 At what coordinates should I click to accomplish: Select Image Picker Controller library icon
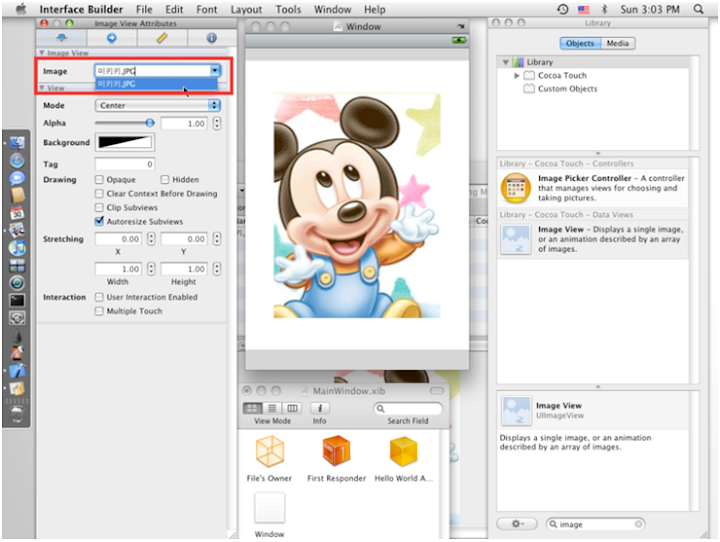(x=516, y=187)
